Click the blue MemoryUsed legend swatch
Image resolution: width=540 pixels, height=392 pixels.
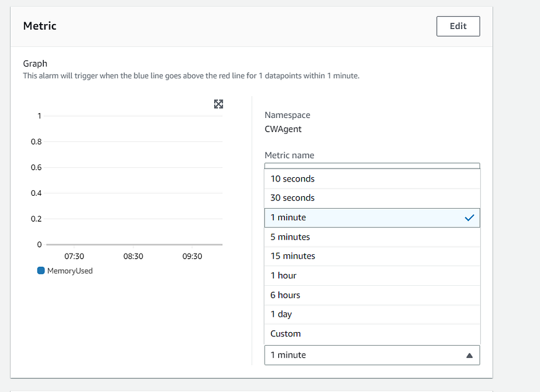pyautogui.click(x=41, y=270)
